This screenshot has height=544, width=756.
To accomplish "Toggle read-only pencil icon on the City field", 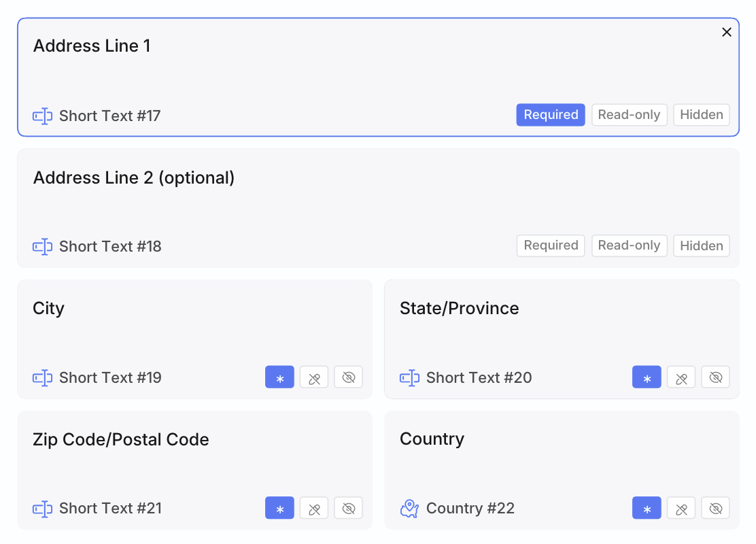I will (x=314, y=377).
